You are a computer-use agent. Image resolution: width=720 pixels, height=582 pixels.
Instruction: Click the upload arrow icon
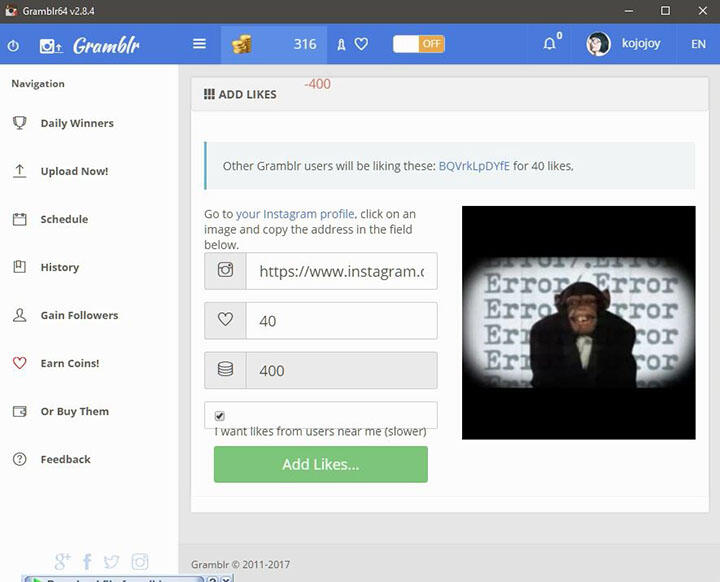point(19,171)
